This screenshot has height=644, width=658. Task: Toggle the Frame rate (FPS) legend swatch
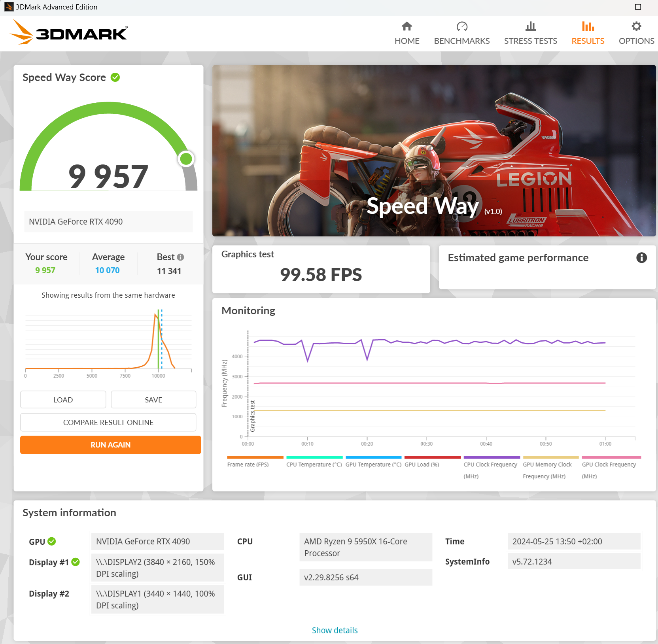point(255,457)
